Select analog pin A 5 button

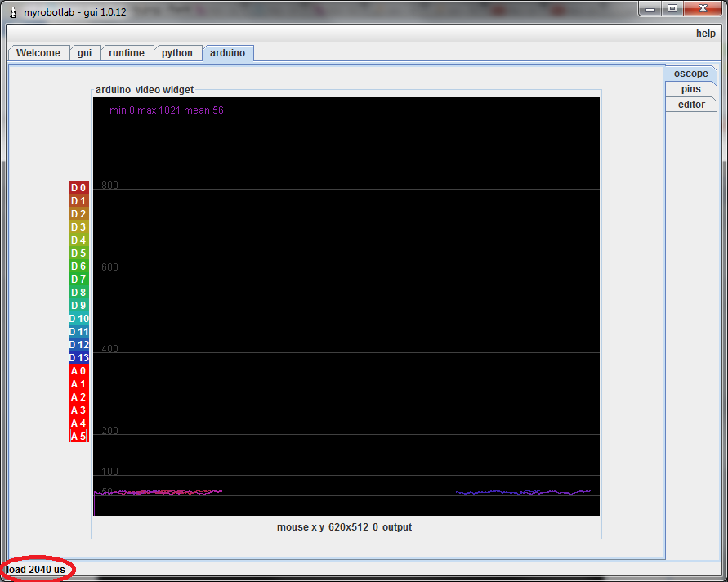coord(78,437)
